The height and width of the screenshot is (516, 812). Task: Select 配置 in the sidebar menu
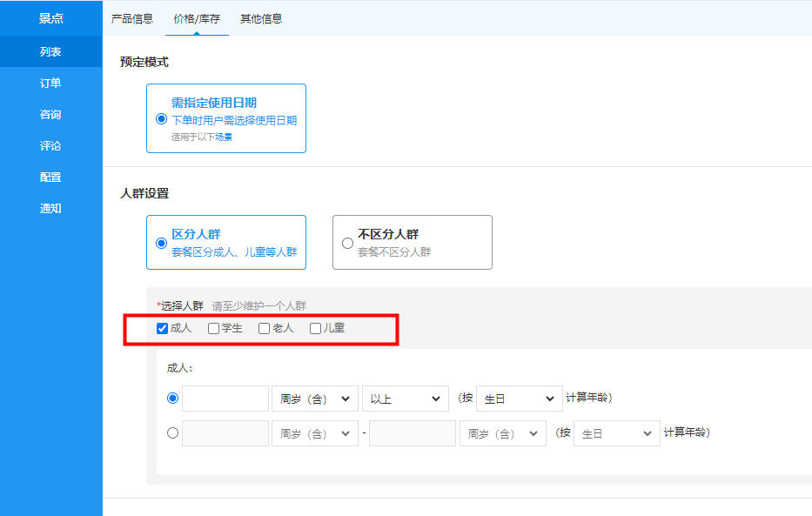pyautogui.click(x=50, y=178)
